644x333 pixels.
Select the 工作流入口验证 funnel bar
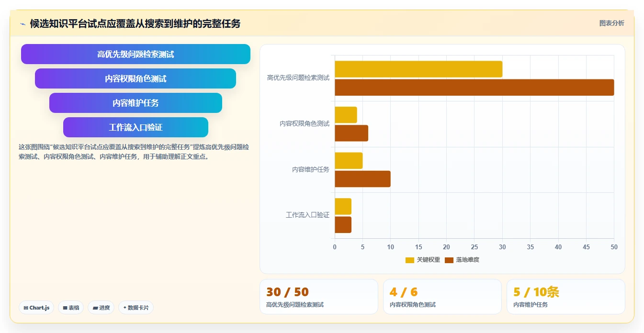(136, 127)
